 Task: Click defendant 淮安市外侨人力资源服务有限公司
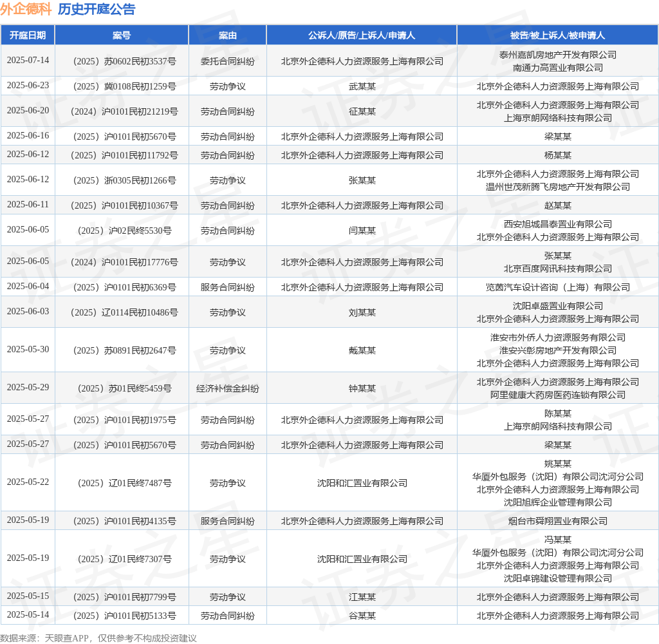point(558,337)
